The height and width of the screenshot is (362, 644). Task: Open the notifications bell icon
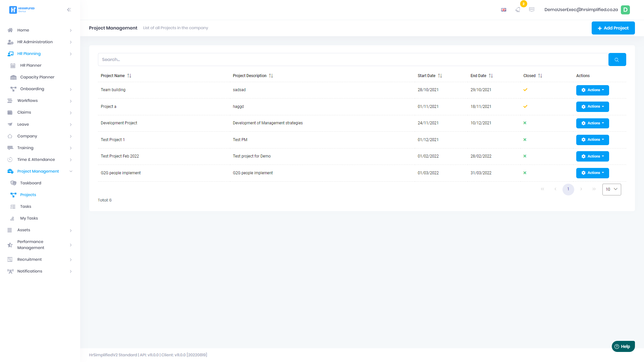(x=518, y=10)
